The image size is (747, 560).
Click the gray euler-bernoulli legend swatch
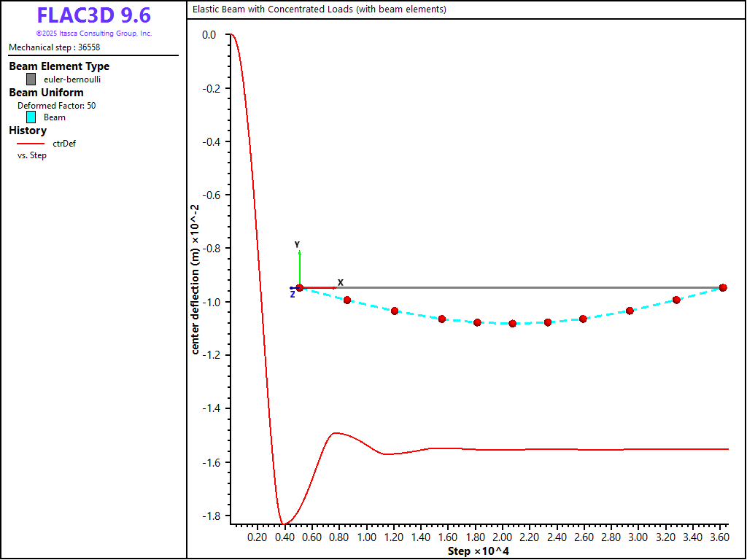click(31, 79)
